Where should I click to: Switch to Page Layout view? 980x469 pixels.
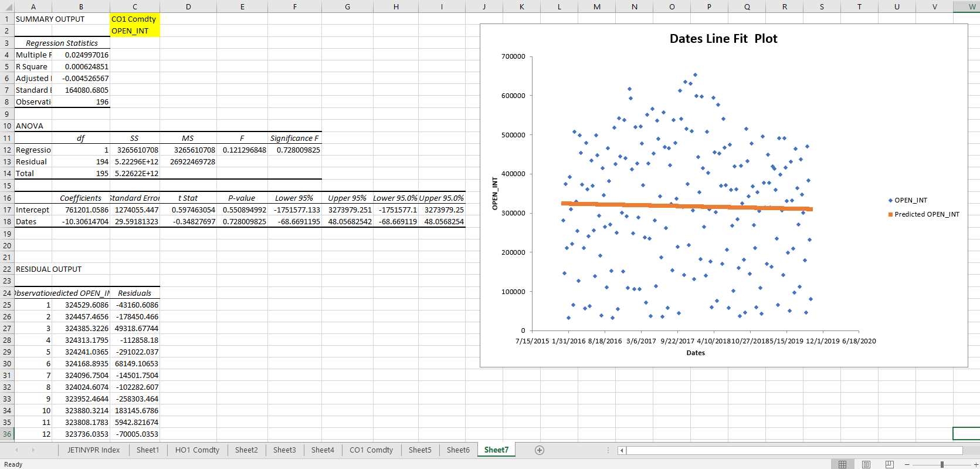(866, 464)
